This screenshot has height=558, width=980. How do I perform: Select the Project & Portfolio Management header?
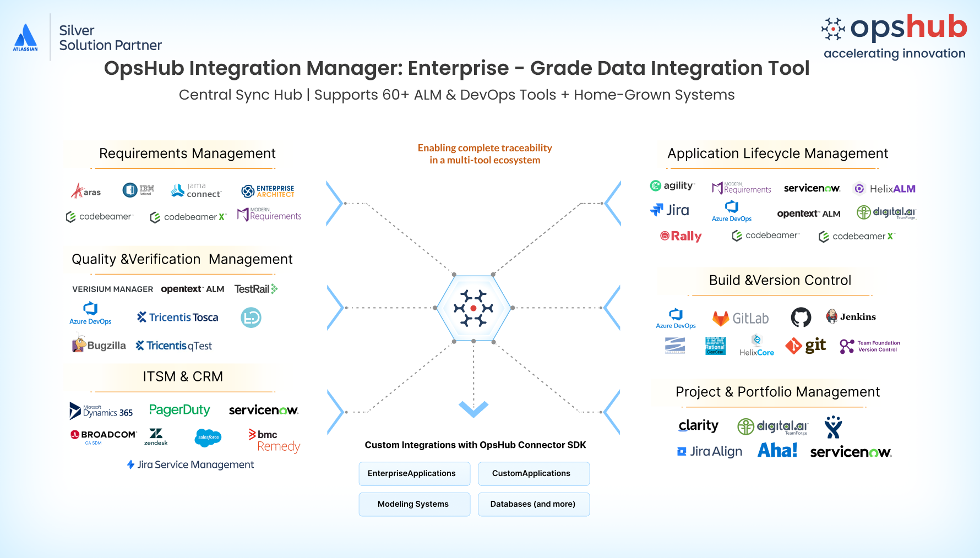tap(777, 392)
